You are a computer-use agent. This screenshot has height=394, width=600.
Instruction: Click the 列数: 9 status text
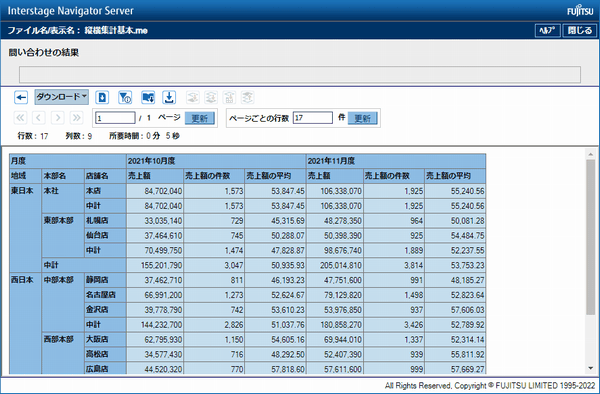[x=79, y=136]
